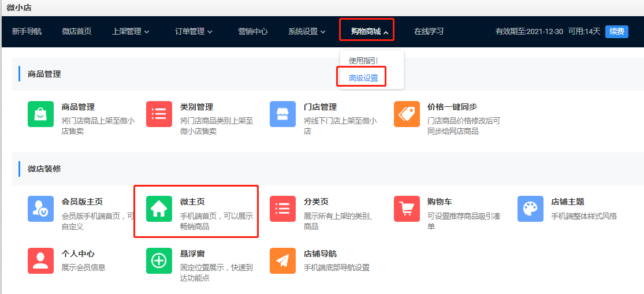Open the 微主页 green house icon
The image size is (644, 294).
pos(159,209)
